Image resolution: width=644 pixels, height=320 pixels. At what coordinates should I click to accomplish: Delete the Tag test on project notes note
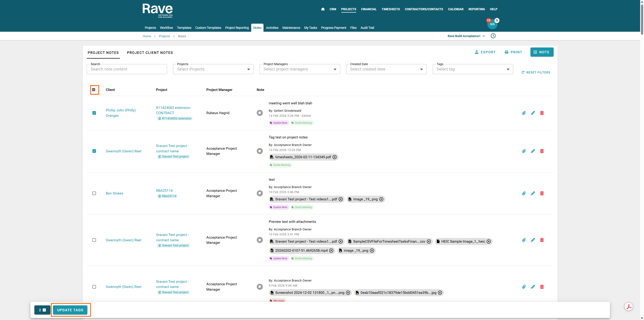[x=542, y=151]
